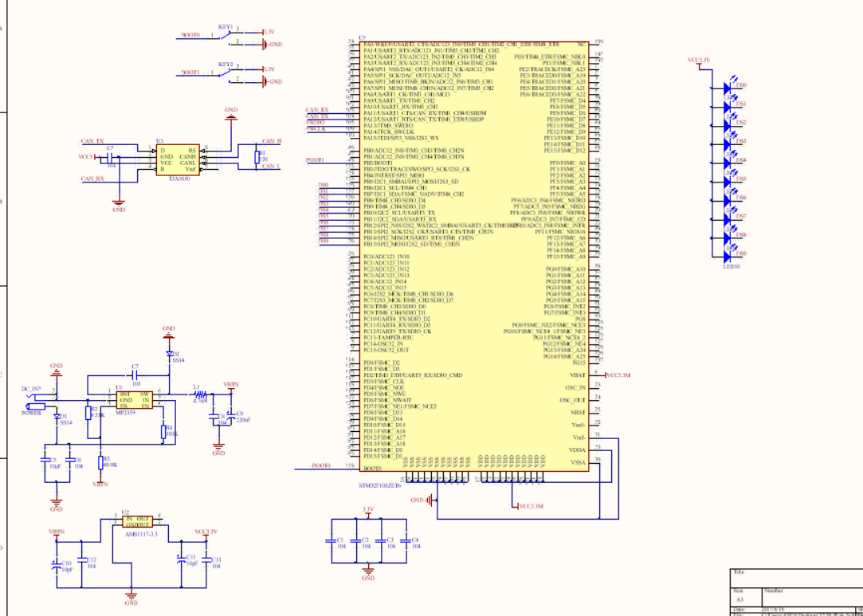Select capacitor C8 104 beside C9
This screenshot has width=863, height=616.
pos(214,417)
